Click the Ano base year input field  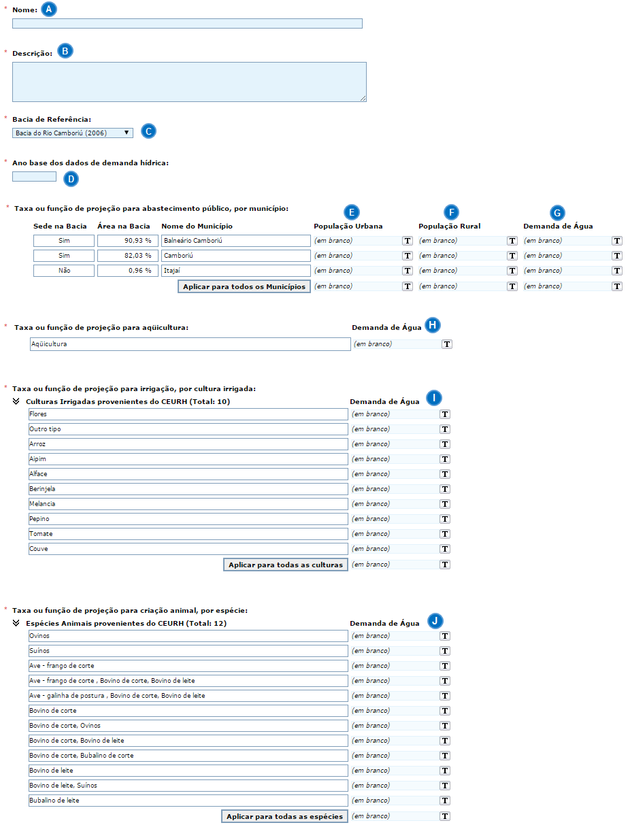[34, 177]
